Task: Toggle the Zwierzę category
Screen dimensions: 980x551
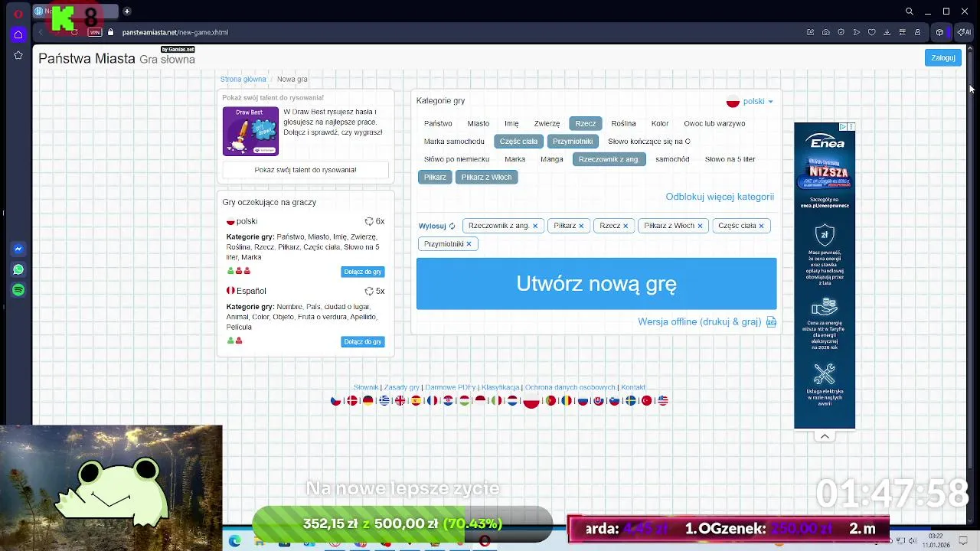Action: pos(547,123)
